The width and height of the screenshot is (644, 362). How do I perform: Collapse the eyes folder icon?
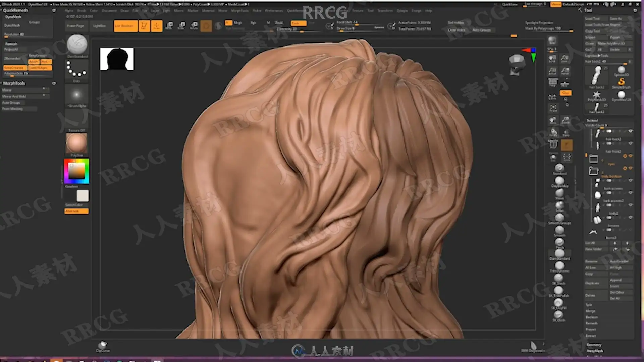tap(593, 159)
